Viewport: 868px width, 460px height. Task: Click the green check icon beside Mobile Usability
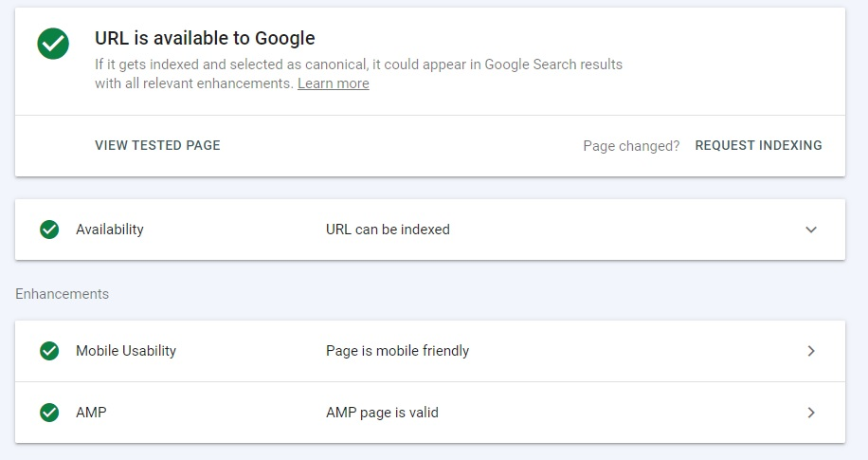click(49, 351)
